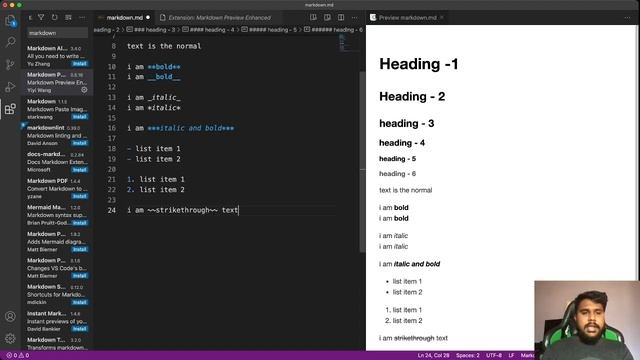Click the Filter Extensions funnel icon
This screenshot has height=360, width=640.
(x=41, y=18)
